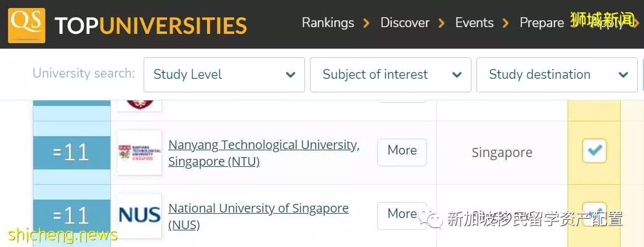Open the Discover menu

click(x=405, y=23)
